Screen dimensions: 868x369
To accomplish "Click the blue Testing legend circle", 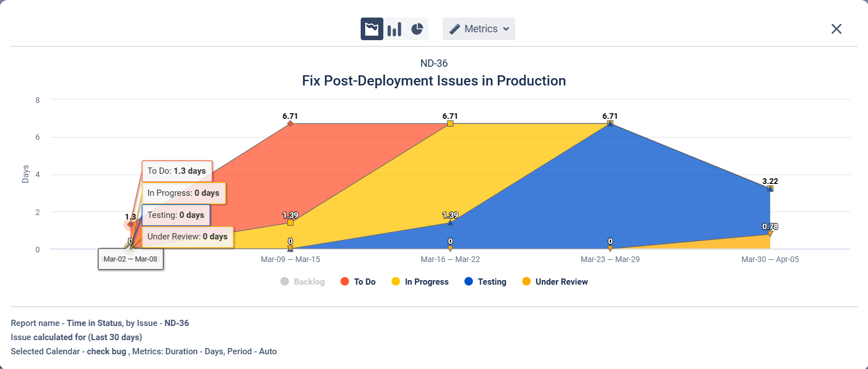I will [468, 282].
